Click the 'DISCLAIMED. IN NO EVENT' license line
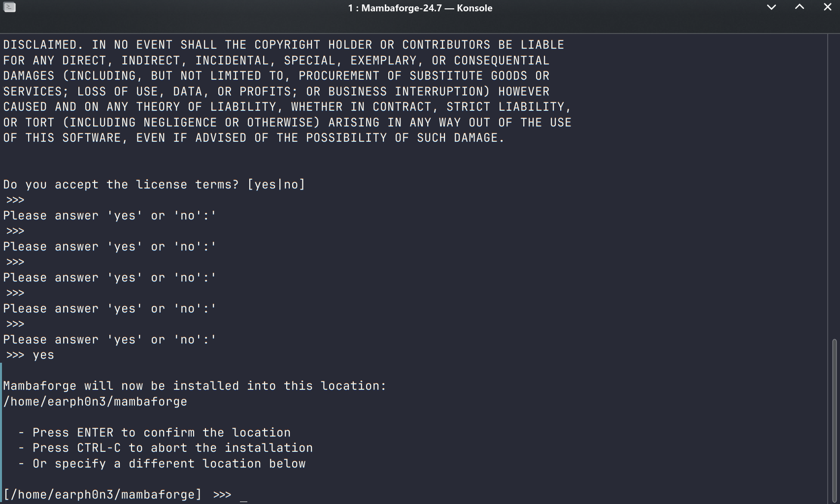Image resolution: width=840 pixels, height=504 pixels. pyautogui.click(x=283, y=45)
